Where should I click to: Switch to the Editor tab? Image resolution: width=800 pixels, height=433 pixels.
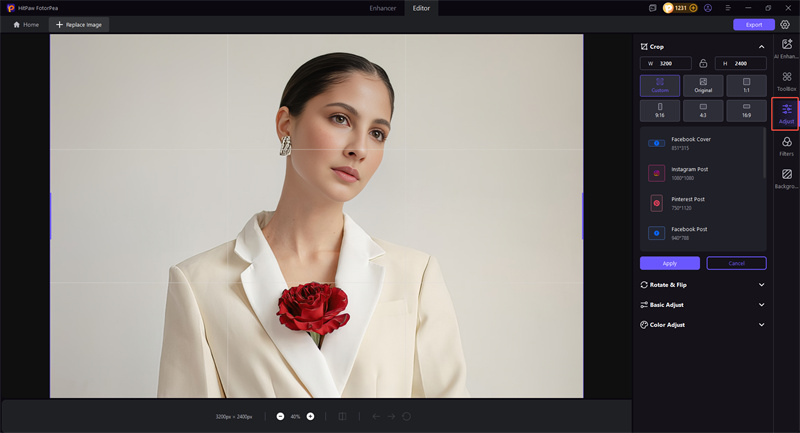(x=421, y=8)
